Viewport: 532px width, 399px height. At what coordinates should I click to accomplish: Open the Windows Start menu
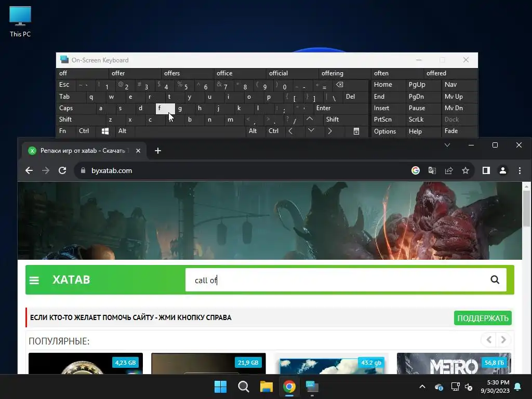pos(220,387)
